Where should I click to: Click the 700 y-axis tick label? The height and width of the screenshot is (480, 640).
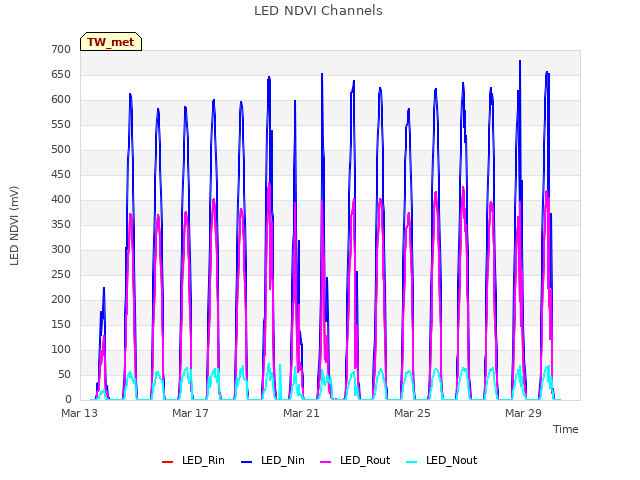click(61, 49)
